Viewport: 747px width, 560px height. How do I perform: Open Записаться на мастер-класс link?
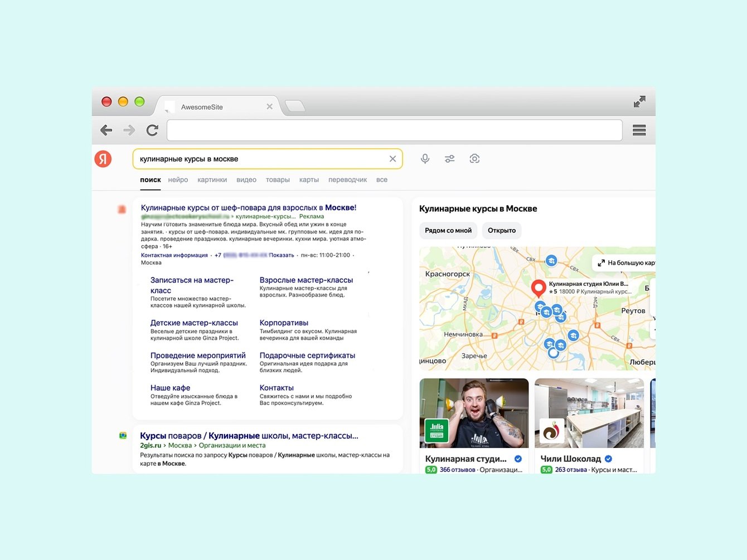tap(192, 285)
